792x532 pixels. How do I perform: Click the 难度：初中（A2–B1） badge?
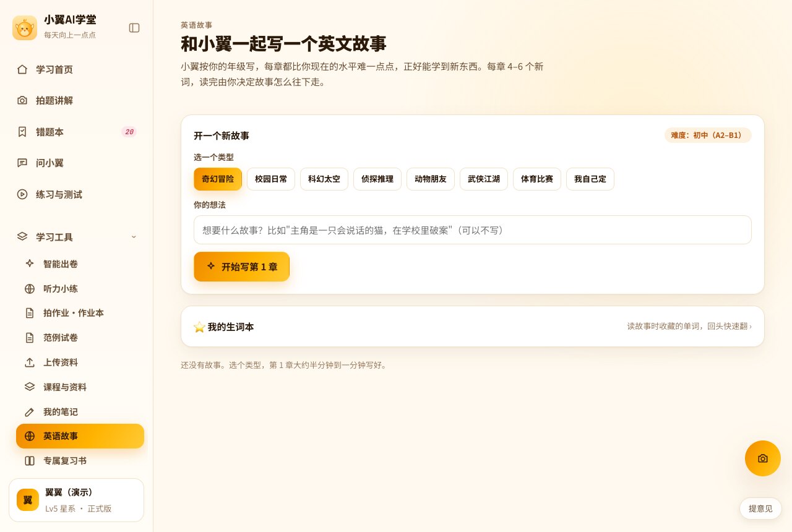click(708, 135)
